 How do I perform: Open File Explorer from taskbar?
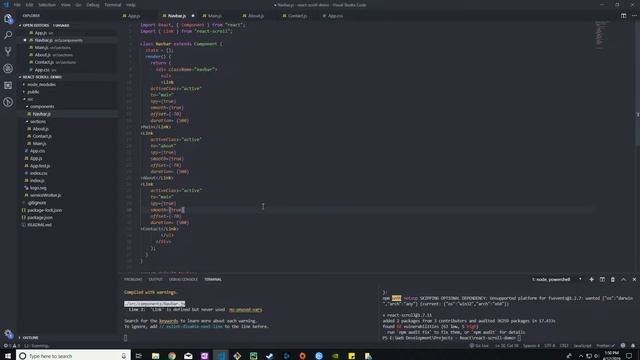[155, 356]
